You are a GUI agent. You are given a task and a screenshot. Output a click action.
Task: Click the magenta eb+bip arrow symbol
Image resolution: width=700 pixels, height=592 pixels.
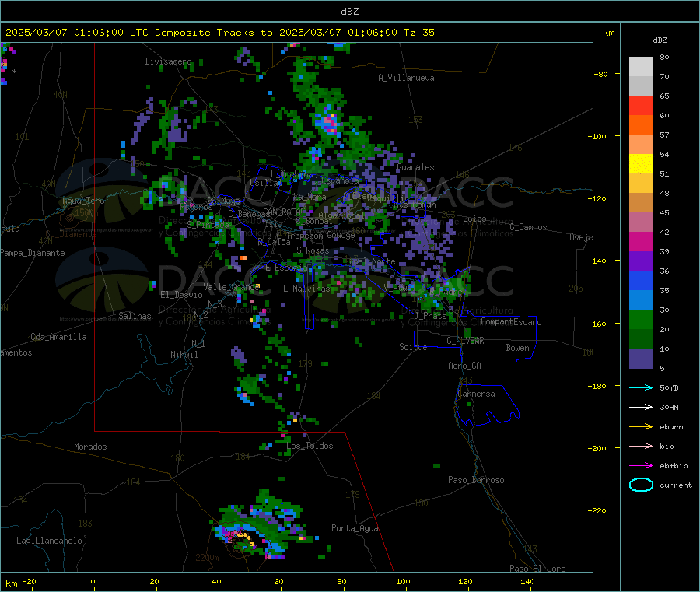[641, 466]
